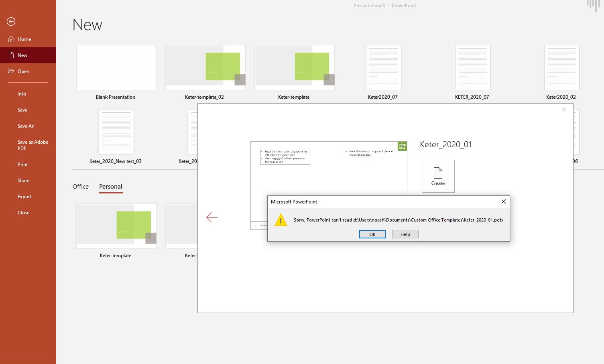Click Help in the error dialog
The height and width of the screenshot is (364, 604).
(x=405, y=234)
